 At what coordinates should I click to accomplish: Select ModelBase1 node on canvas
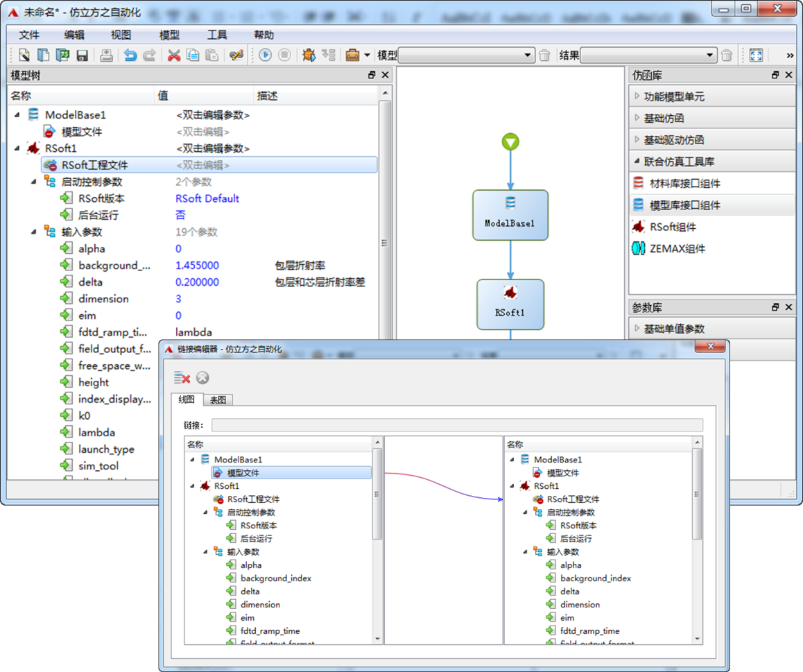pos(510,215)
